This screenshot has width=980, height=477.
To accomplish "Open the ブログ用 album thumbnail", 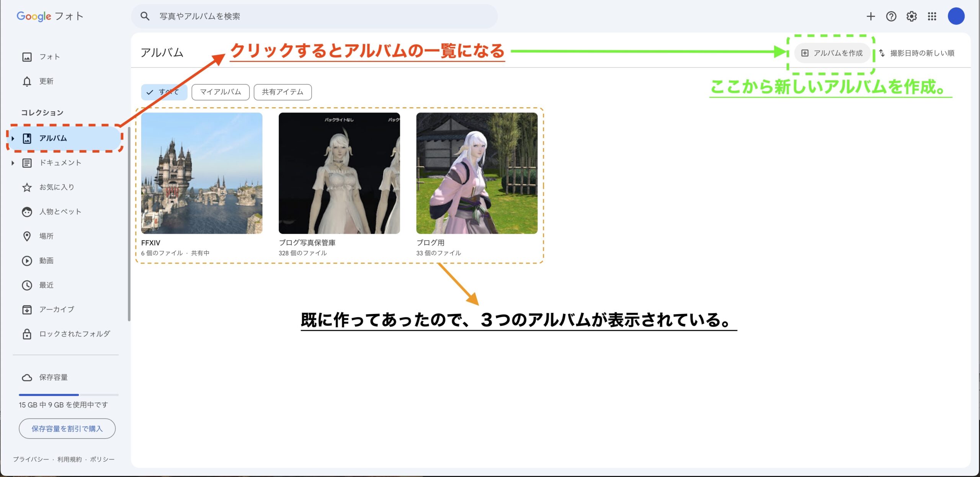I will coord(477,173).
